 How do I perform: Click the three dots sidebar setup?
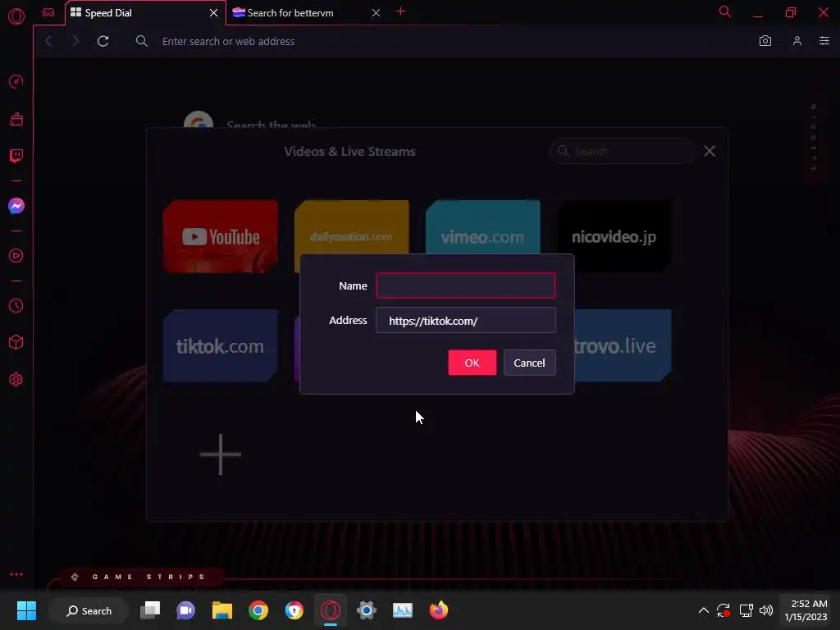(x=16, y=574)
